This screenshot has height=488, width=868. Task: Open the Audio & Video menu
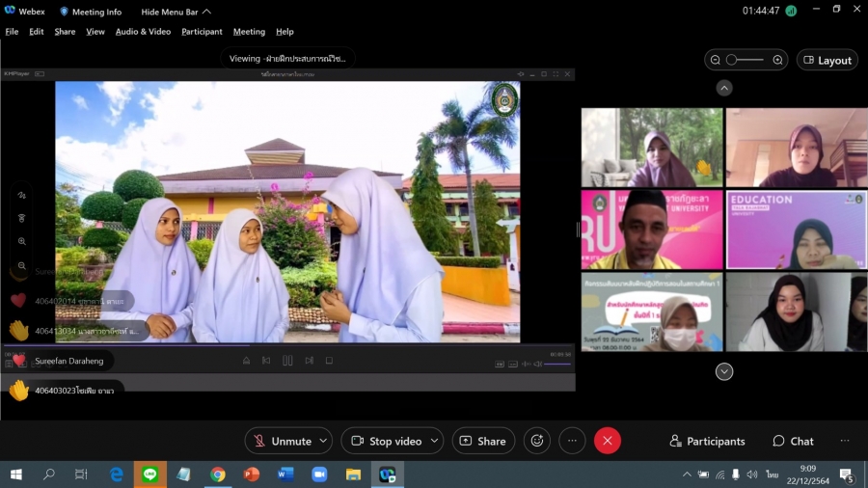point(143,32)
